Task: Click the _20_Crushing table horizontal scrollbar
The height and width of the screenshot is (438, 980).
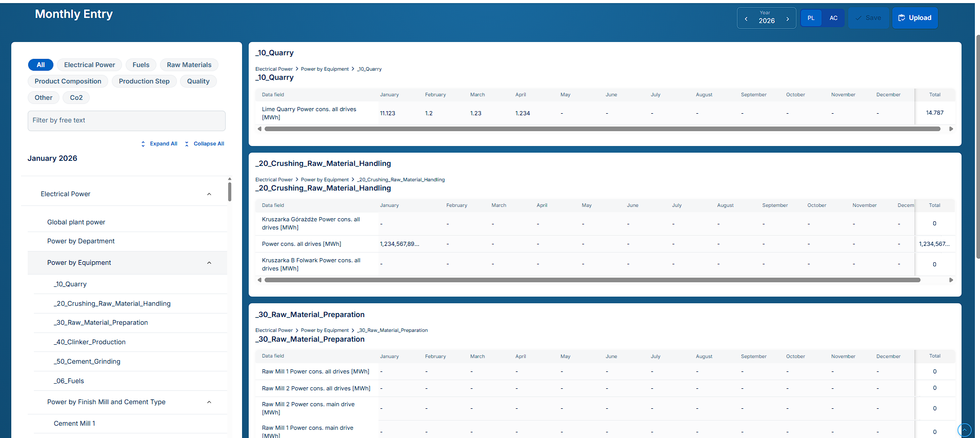Action: pyautogui.click(x=592, y=280)
